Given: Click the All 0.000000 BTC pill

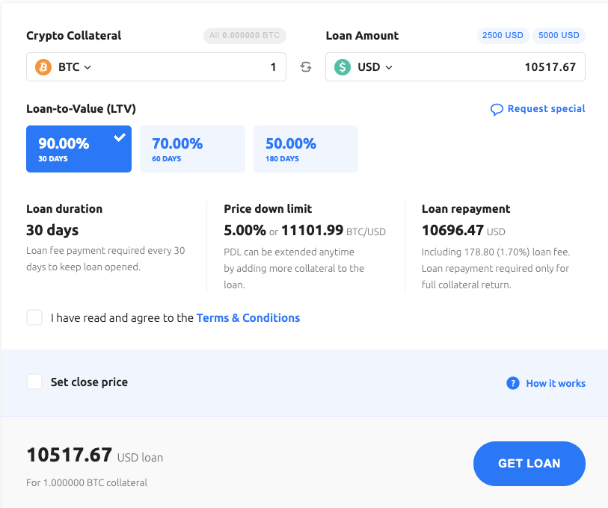Looking at the screenshot, I should pyautogui.click(x=244, y=36).
